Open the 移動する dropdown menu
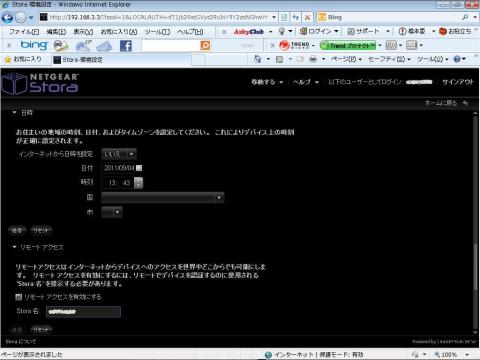Viewport: 480px width, 360px height. (267, 82)
